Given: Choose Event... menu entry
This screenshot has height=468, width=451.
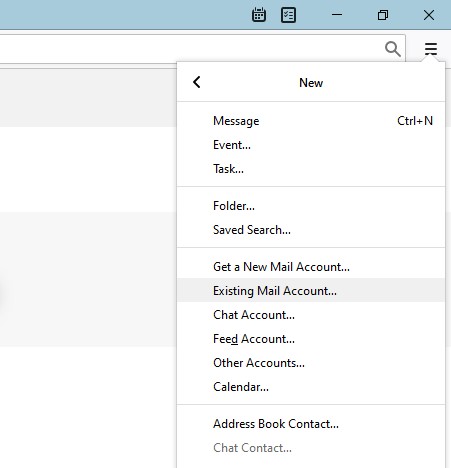Looking at the screenshot, I should click(x=311, y=145).
